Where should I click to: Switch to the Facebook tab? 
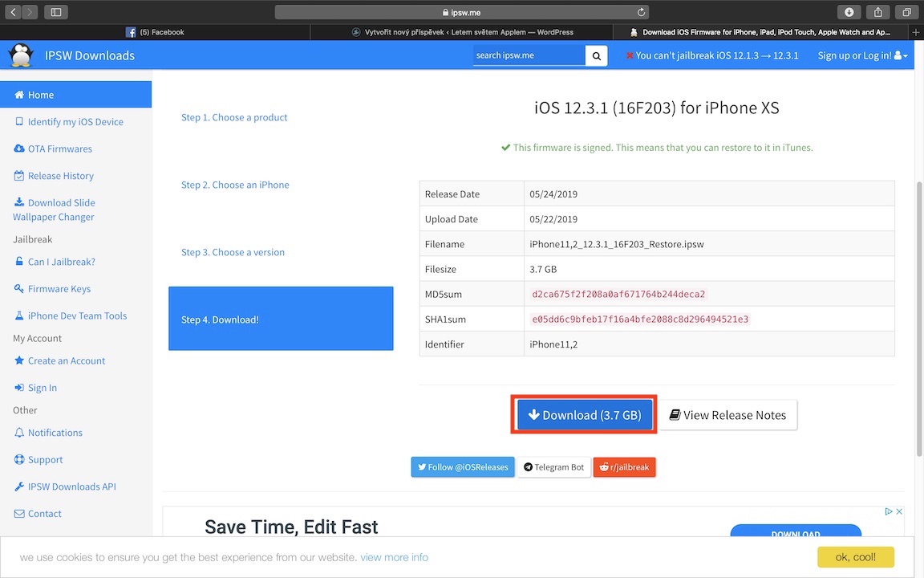coord(155,32)
